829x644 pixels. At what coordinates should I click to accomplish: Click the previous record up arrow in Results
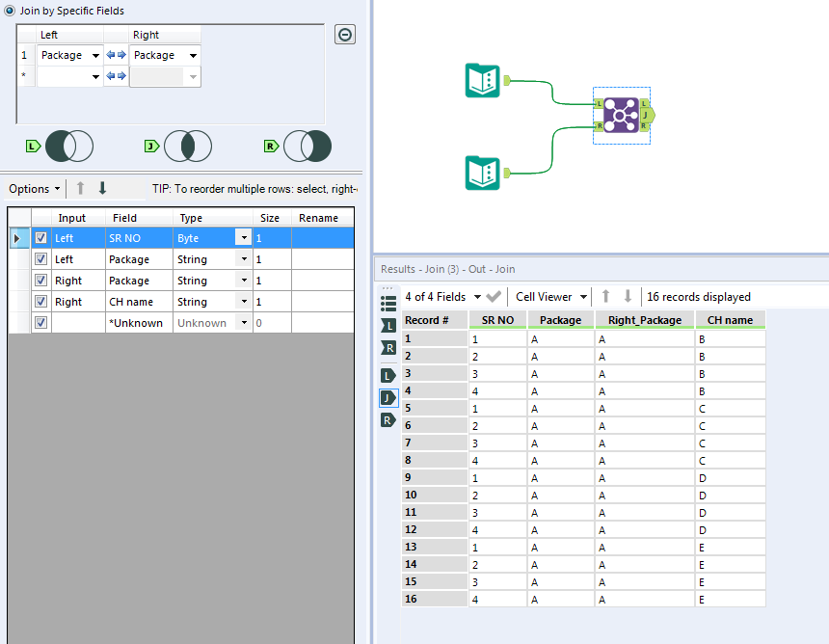pos(606,296)
